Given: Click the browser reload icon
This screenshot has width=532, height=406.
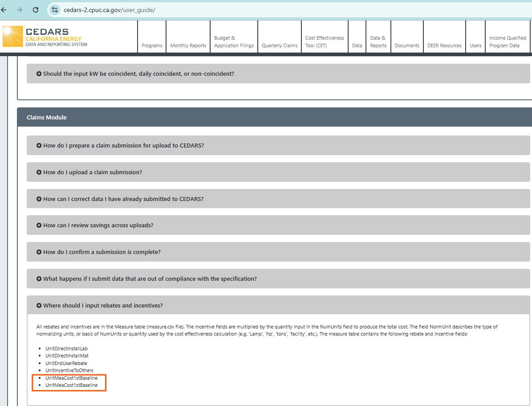Looking at the screenshot, I should (36, 10).
